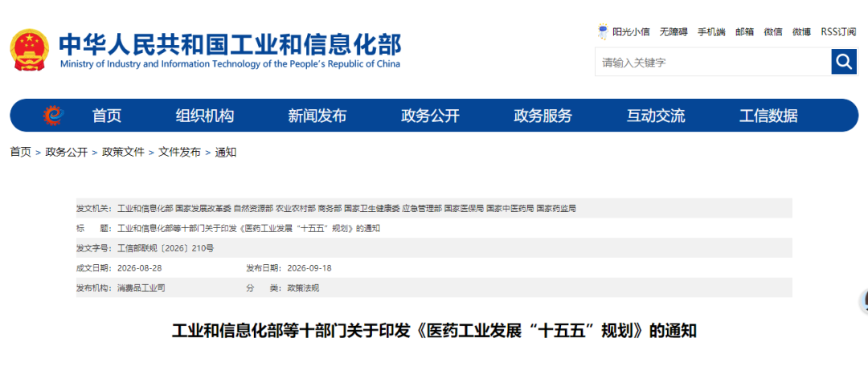The height and width of the screenshot is (367, 868).
Task: Click the 邮箱 link at top
Action: point(744,32)
